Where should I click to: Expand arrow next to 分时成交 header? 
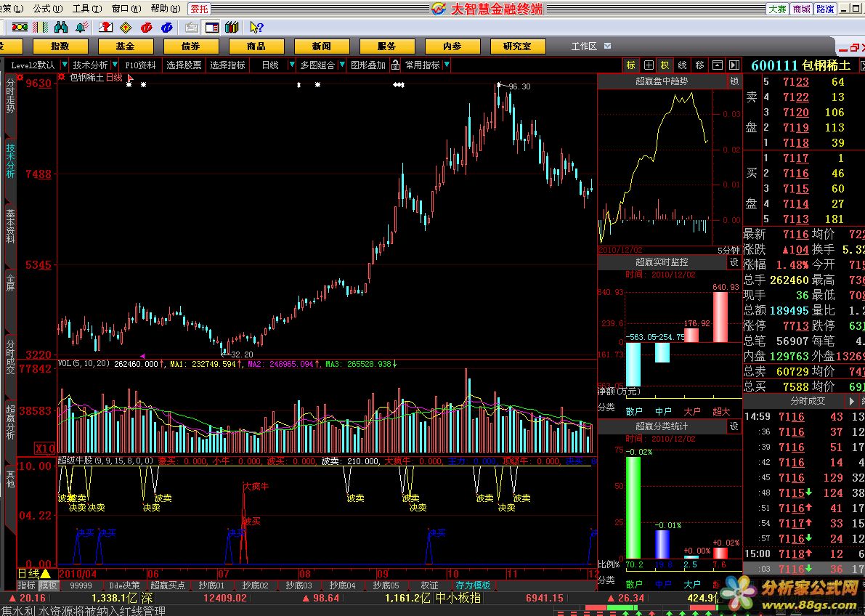tap(851, 401)
